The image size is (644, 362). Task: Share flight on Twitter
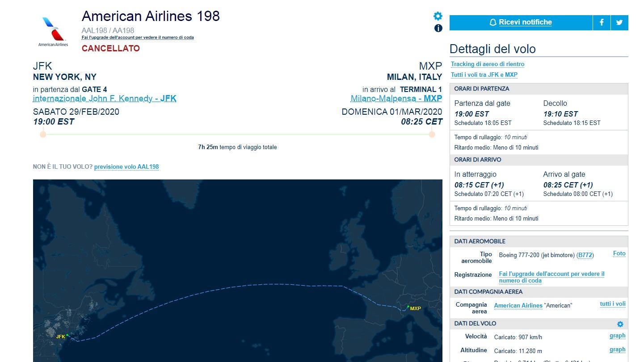pos(619,22)
